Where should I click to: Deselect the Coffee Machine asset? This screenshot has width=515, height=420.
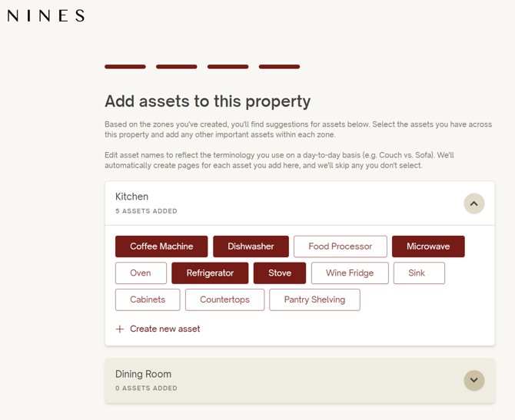161,246
